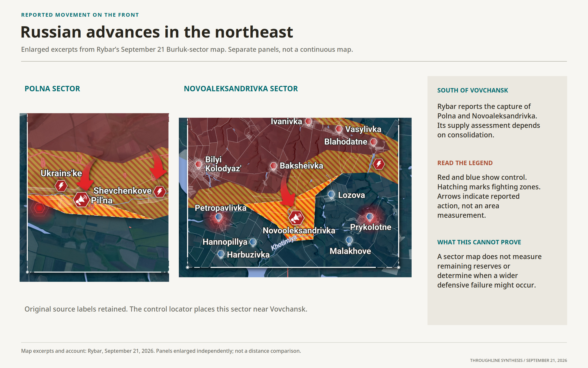This screenshot has height=368, width=588.
Task: Click the blue marker above Prykolotne
Action: 370,217
